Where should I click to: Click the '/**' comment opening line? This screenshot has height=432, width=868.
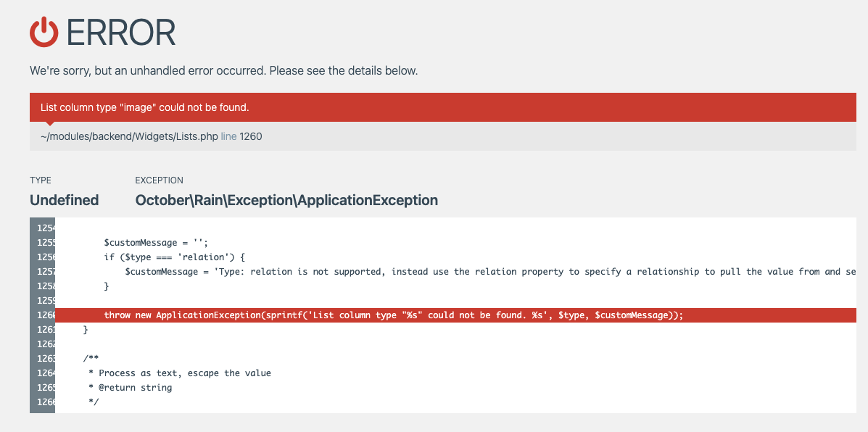pos(91,359)
